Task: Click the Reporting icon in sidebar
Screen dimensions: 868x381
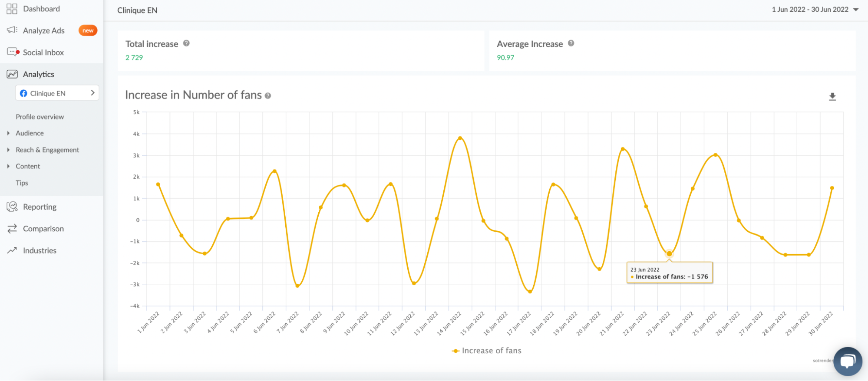Action: click(12, 207)
